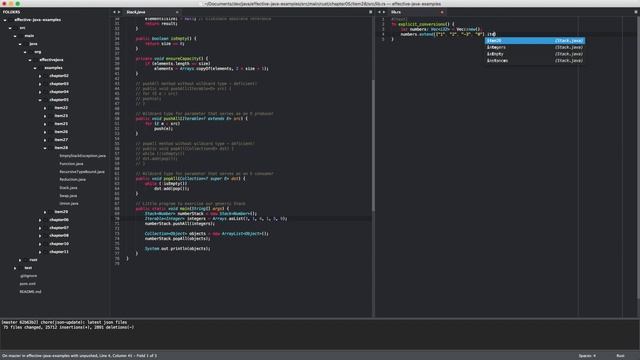Open README.md file in sidebar

click(30, 292)
